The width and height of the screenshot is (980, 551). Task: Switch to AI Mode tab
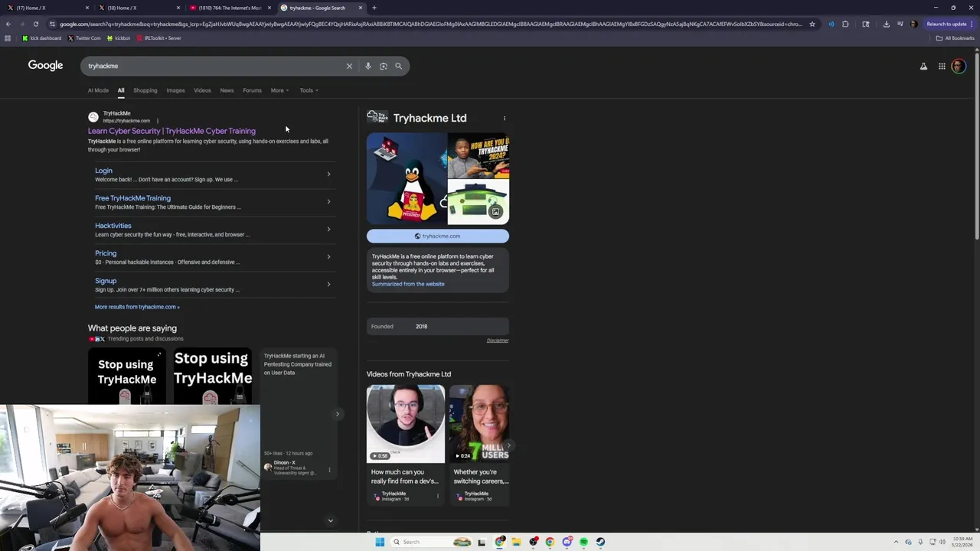point(98,90)
